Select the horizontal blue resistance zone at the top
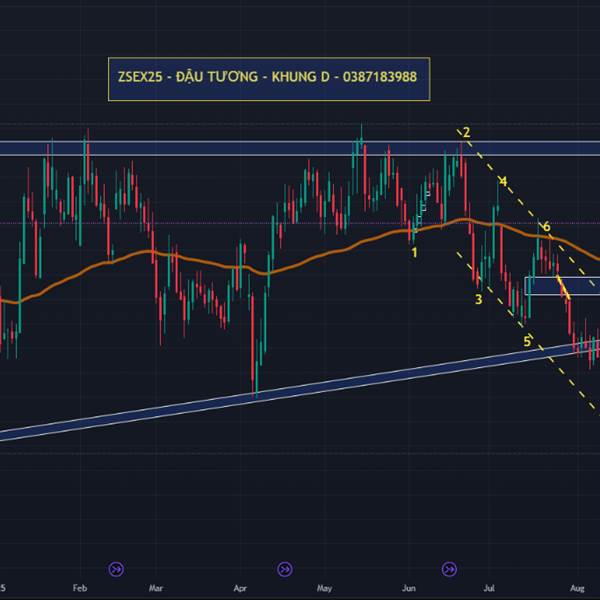This screenshot has height=600, width=600. tap(300, 148)
